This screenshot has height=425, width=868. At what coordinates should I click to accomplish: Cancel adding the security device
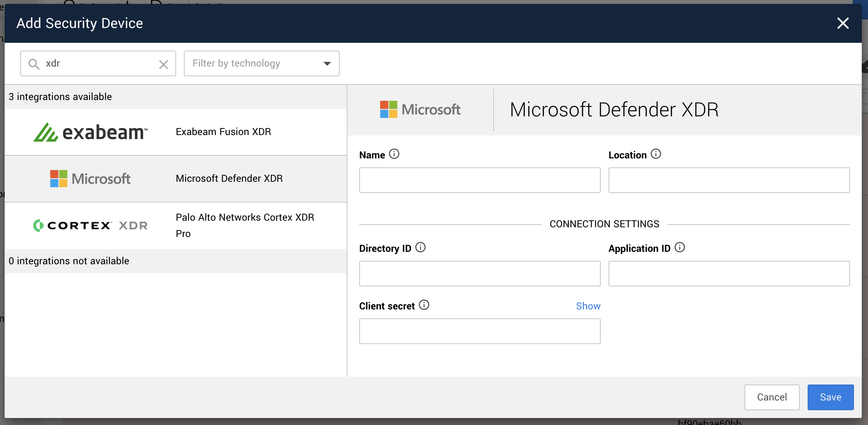(772, 397)
